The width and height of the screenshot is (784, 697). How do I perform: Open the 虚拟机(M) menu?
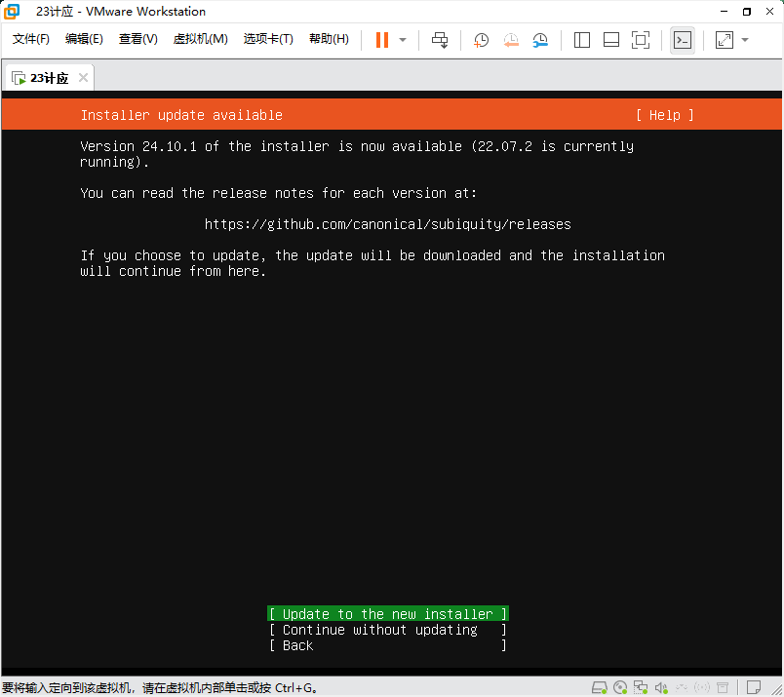[x=201, y=39]
